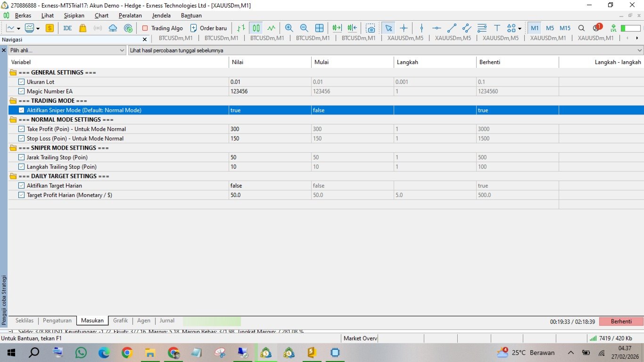This screenshot has width=644, height=362.
Task: Open the Pilih ahli dropdown
Action: 67,50
